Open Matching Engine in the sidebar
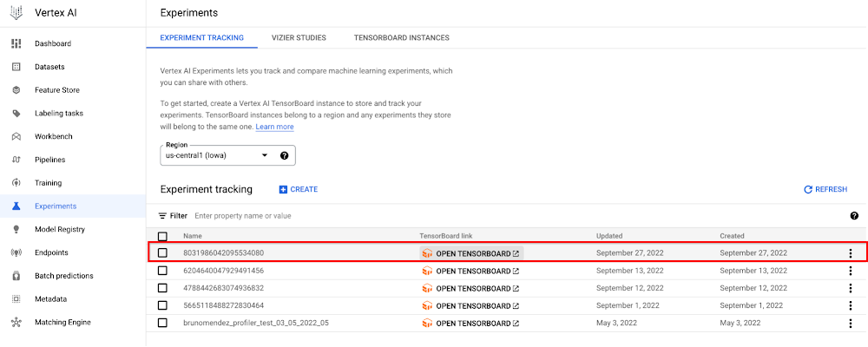Screen dimensions: 868x347 73,322
